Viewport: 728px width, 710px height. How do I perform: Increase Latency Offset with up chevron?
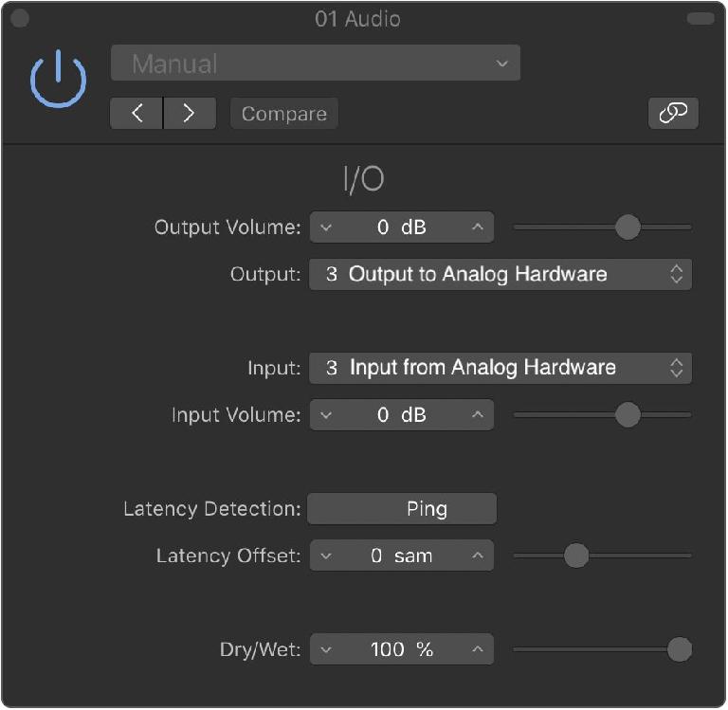pos(478,556)
